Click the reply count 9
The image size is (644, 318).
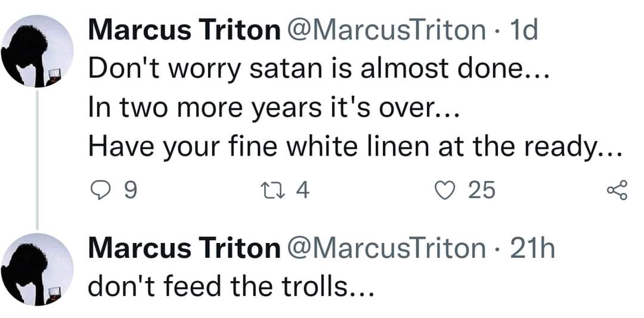click(x=130, y=191)
